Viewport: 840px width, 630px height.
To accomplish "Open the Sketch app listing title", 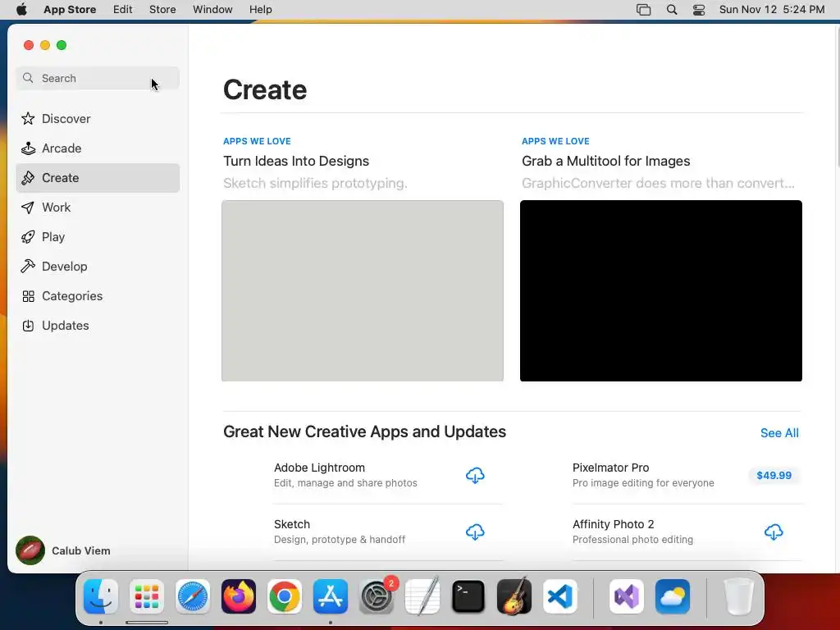I will tap(292, 524).
